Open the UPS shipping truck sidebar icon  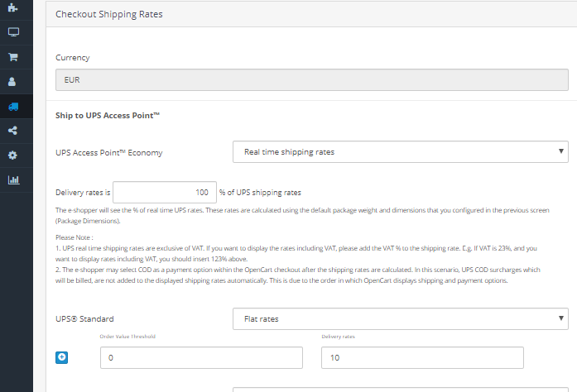click(13, 107)
